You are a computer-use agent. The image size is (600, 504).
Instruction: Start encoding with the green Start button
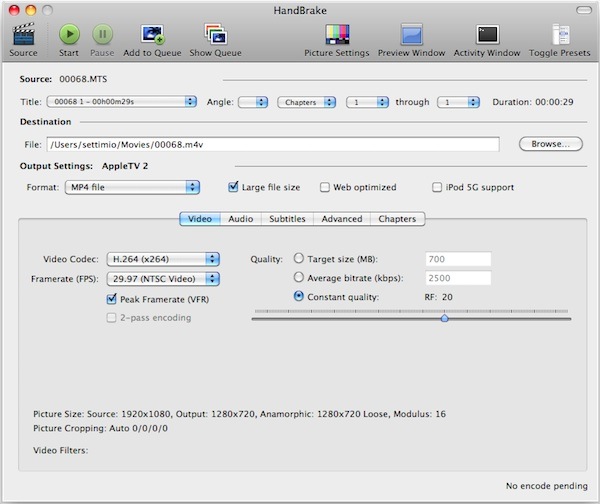[x=69, y=34]
